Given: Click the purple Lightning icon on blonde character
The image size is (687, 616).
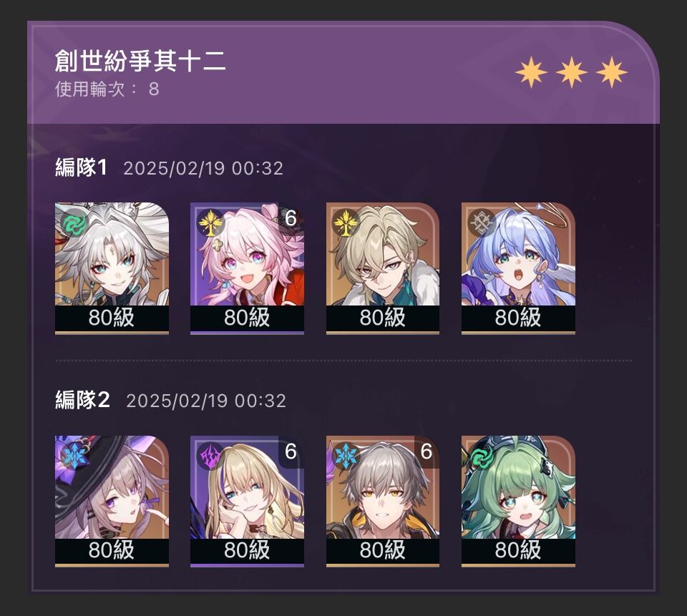Looking at the screenshot, I should [x=210, y=456].
